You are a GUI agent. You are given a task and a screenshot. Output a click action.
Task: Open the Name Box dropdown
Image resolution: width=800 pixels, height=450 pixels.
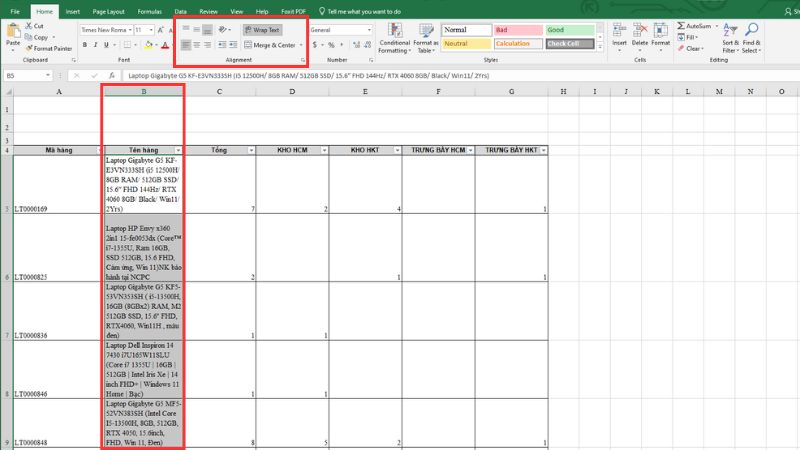pyautogui.click(x=48, y=76)
